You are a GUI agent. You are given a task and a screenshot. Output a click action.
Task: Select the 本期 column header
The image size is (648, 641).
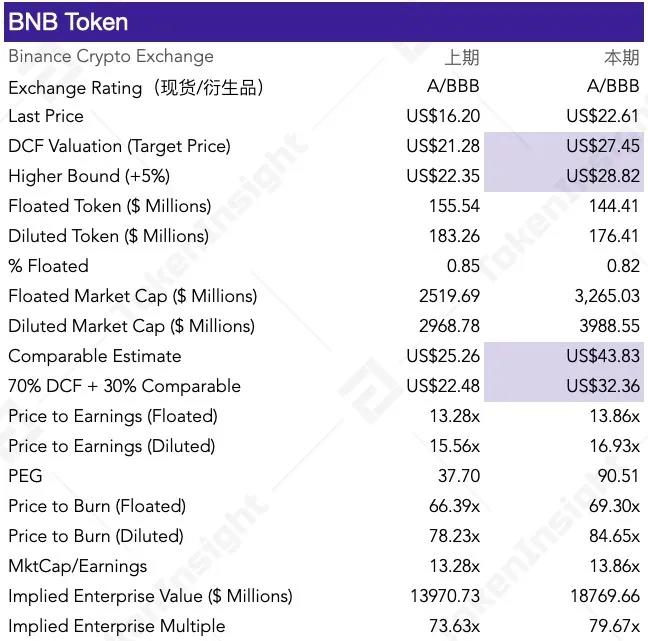[x=622, y=57]
